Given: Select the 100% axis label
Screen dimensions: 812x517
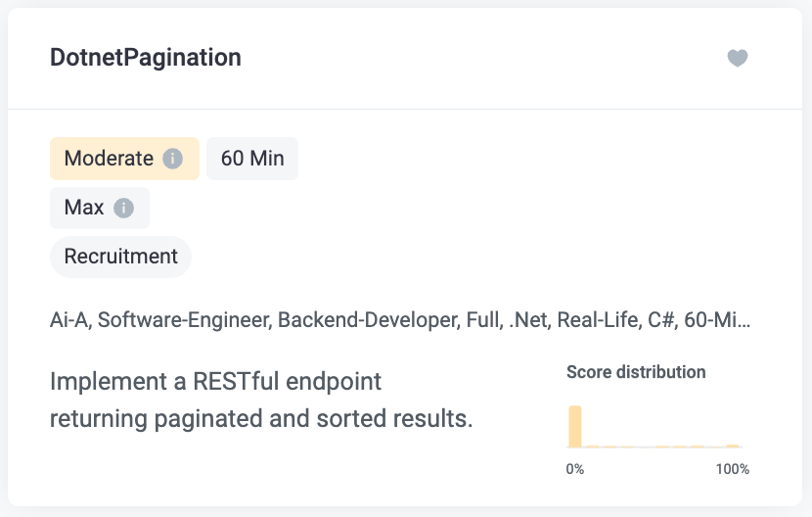Looking at the screenshot, I should tap(732, 469).
